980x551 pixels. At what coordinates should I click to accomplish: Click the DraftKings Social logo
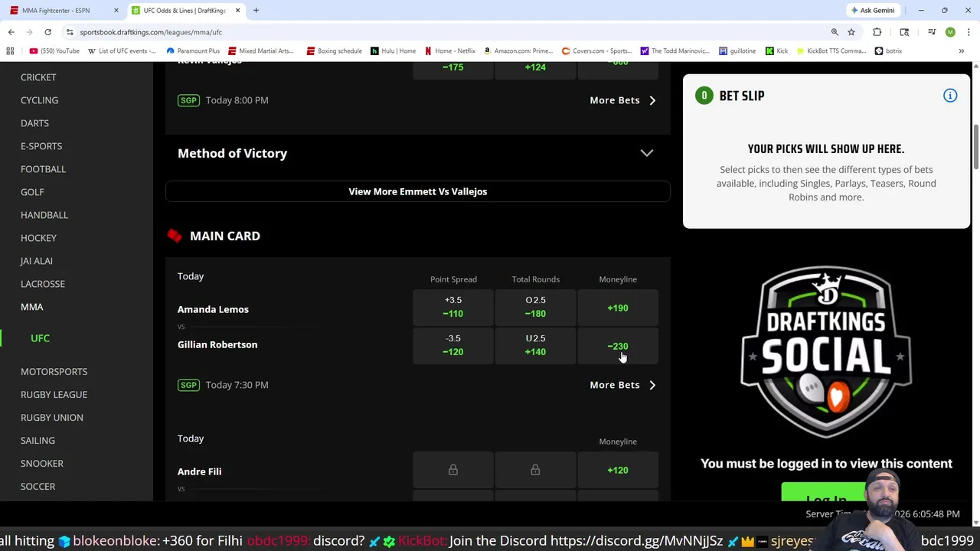point(826,351)
